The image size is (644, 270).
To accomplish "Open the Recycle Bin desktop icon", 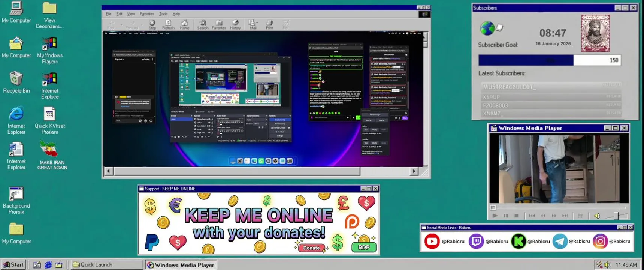I will (x=16, y=82).
